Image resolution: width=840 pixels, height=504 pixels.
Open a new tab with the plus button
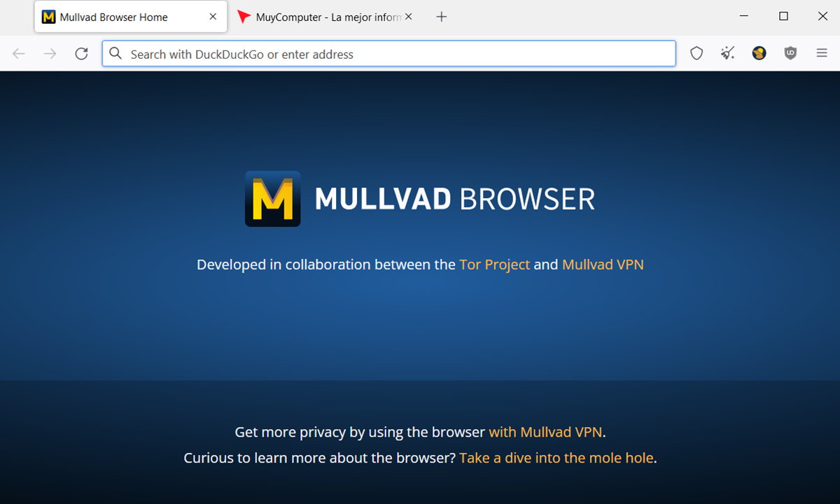tap(441, 16)
